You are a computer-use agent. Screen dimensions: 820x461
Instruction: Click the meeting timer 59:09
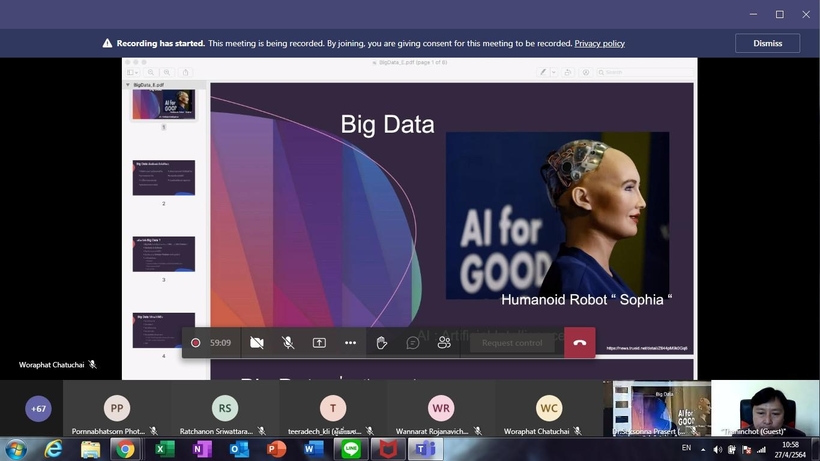click(220, 343)
